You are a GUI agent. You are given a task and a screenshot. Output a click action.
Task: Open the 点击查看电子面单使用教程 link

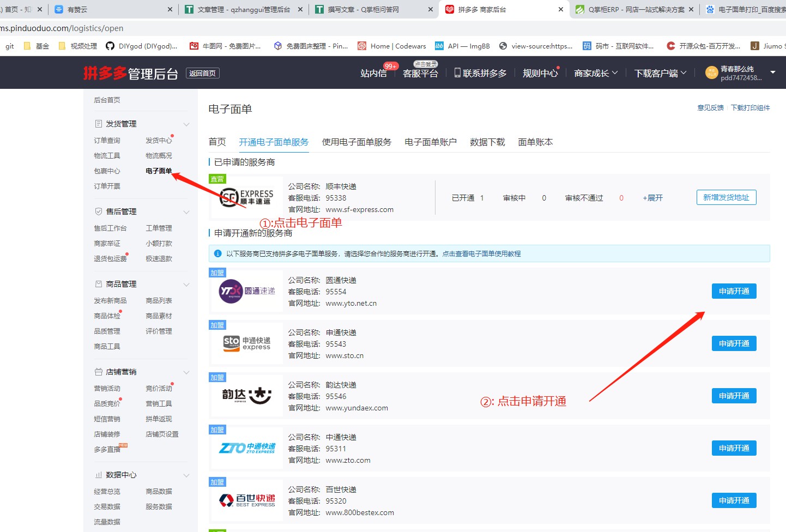pos(481,254)
